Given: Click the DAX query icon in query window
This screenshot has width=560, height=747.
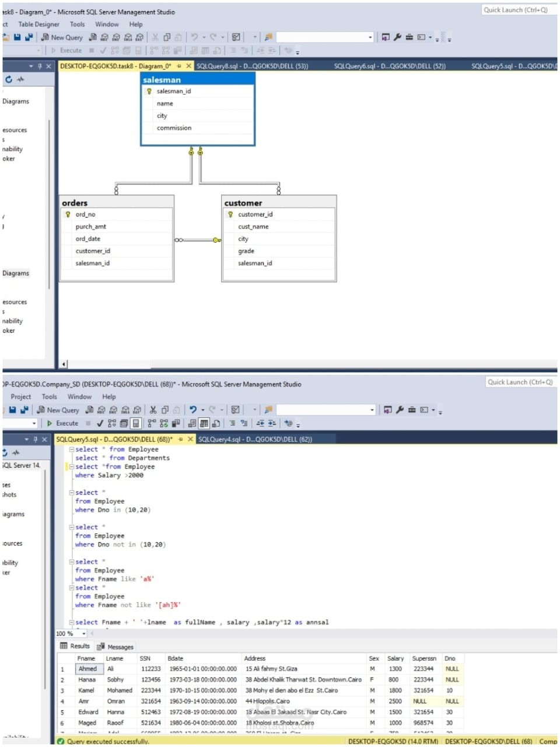Looking at the screenshot, I should coord(136,410).
